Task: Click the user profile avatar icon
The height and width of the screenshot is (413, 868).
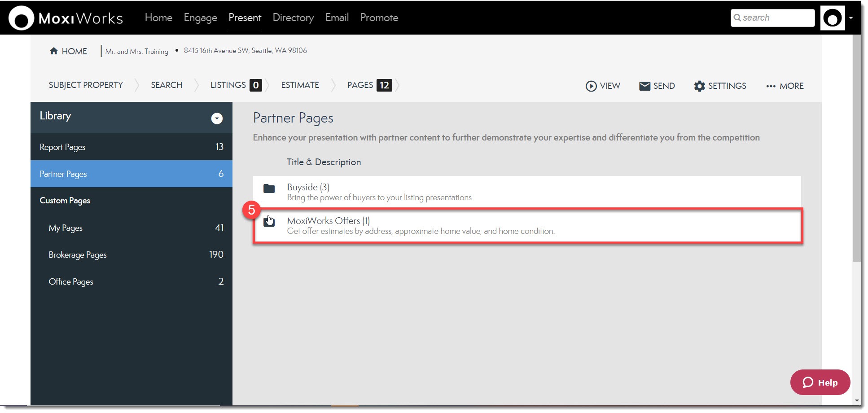Action: click(833, 18)
